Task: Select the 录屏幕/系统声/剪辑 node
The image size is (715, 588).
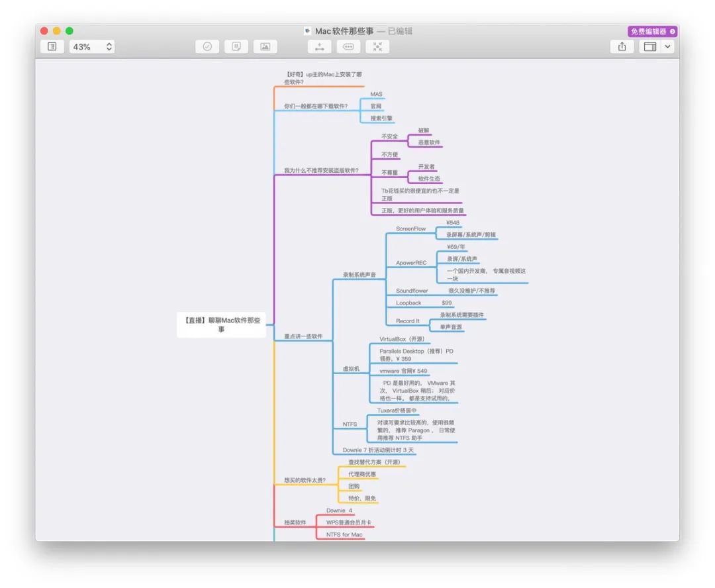Action: click(x=471, y=235)
